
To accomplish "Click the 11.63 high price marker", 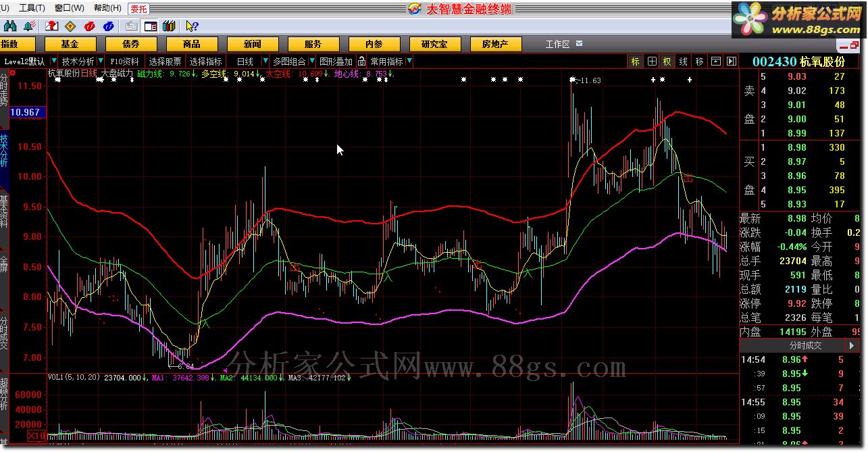I will tap(590, 80).
